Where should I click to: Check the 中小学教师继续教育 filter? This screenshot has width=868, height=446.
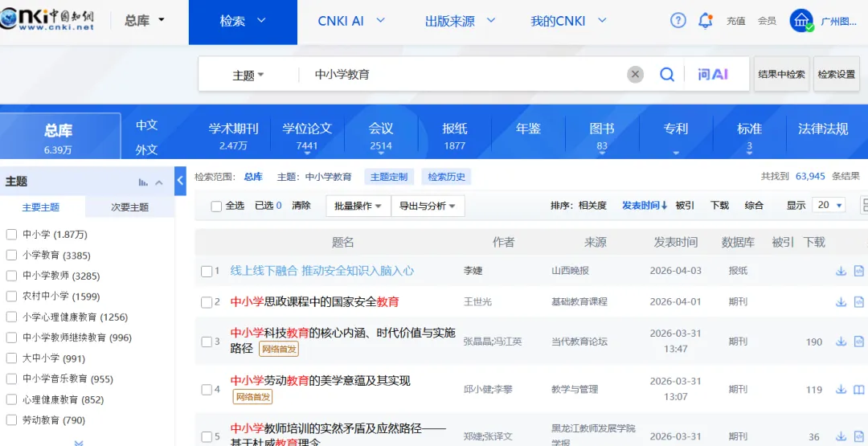click(x=11, y=338)
